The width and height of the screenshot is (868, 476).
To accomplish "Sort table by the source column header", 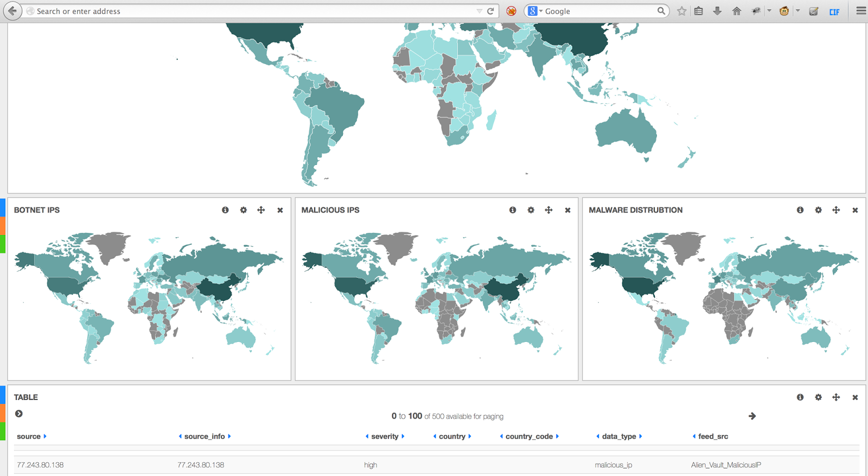I will coord(29,436).
